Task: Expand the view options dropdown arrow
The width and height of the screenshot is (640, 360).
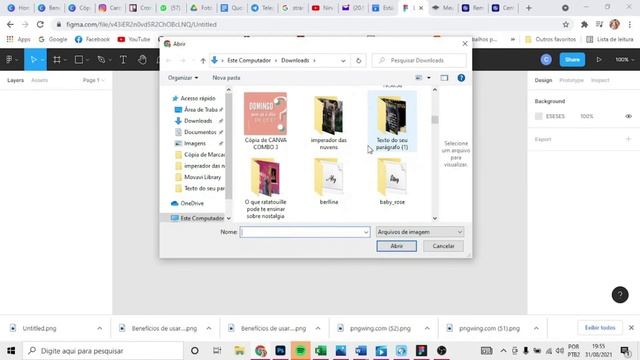Action: 429,78
